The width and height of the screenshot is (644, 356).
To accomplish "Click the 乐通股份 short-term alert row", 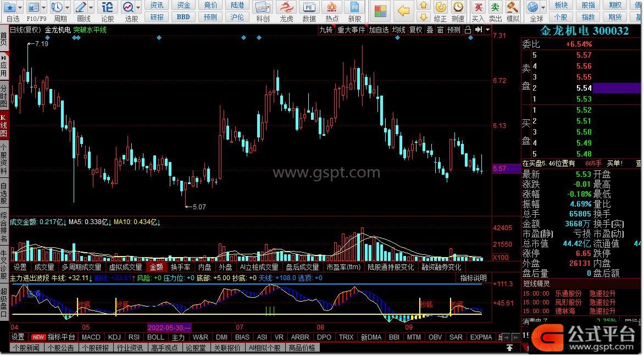I will 569,293.
